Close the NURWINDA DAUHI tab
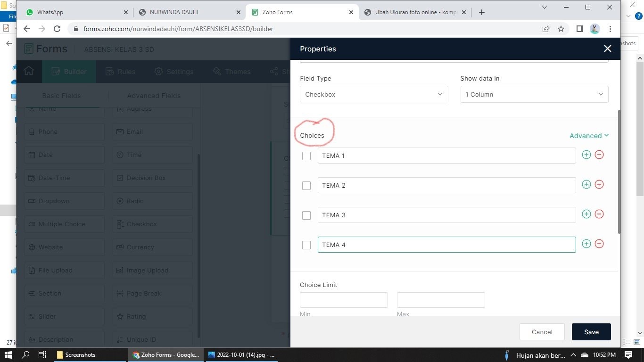This screenshot has height=362, width=644. coord(238,12)
